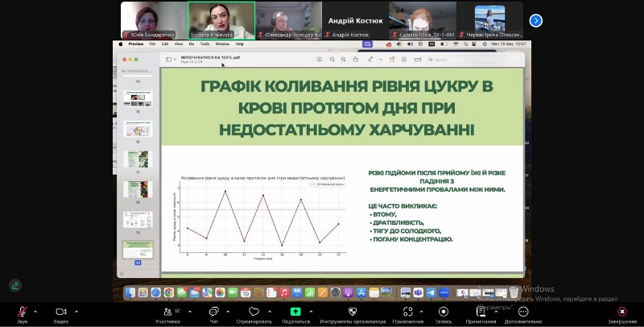Open the File menu
This screenshot has width=644, height=327.
click(x=152, y=44)
